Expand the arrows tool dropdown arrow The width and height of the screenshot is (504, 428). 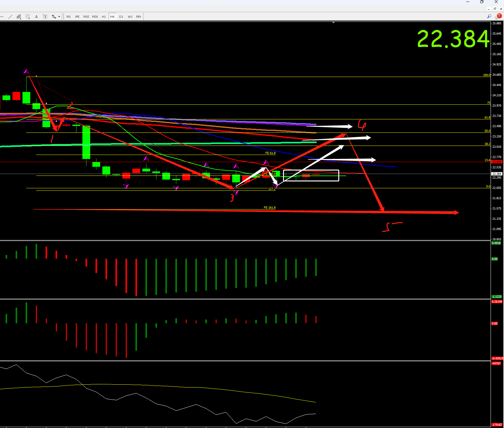tap(59, 17)
